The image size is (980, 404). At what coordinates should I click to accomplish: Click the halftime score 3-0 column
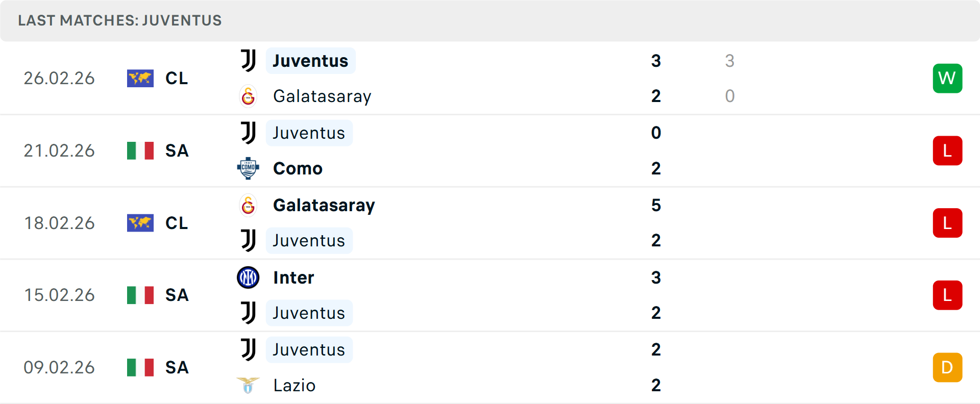(730, 78)
